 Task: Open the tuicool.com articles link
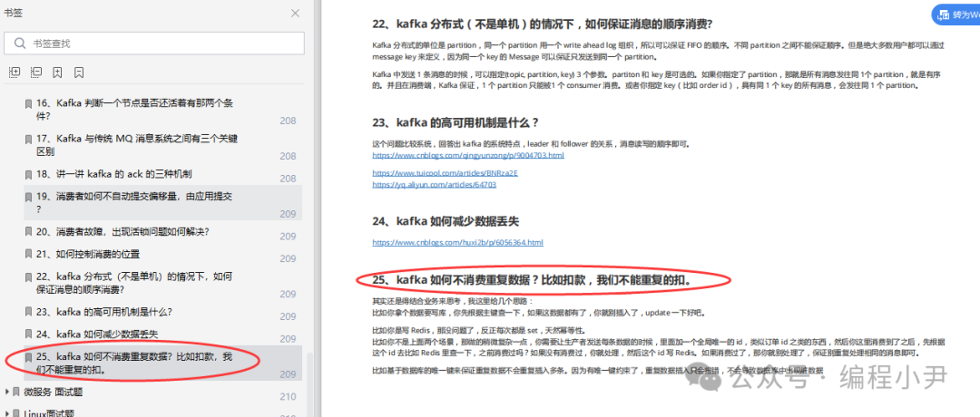(445, 173)
